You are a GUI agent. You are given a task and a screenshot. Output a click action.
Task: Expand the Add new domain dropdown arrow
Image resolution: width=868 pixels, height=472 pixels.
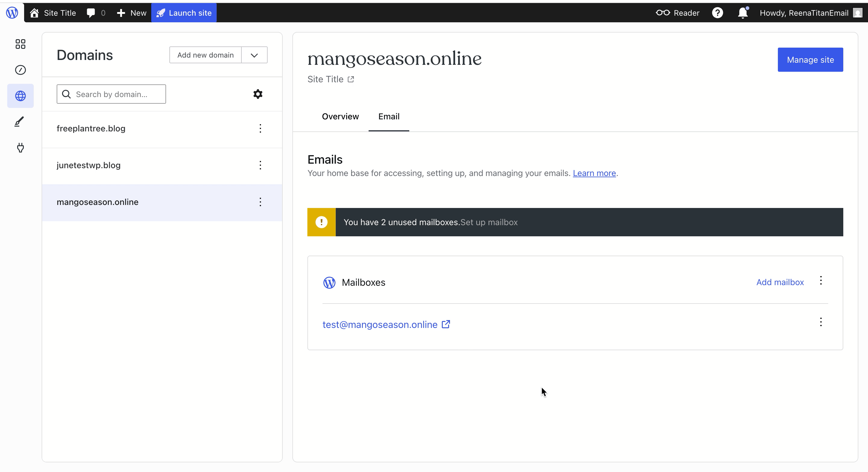point(254,55)
